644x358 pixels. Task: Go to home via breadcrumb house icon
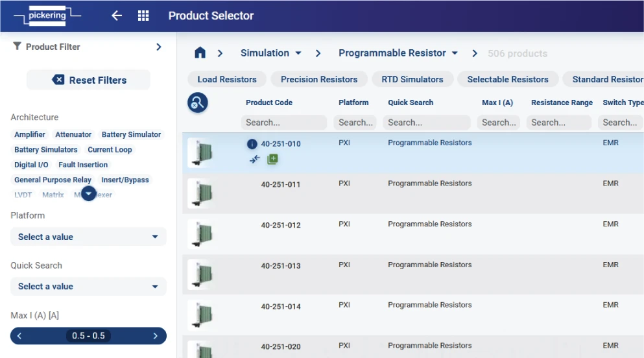pyautogui.click(x=200, y=53)
